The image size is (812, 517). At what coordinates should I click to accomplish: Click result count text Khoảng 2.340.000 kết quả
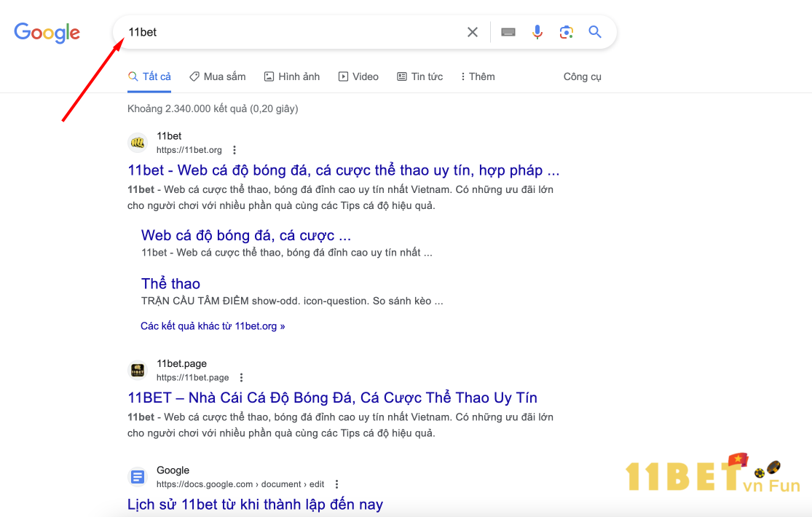coord(213,108)
